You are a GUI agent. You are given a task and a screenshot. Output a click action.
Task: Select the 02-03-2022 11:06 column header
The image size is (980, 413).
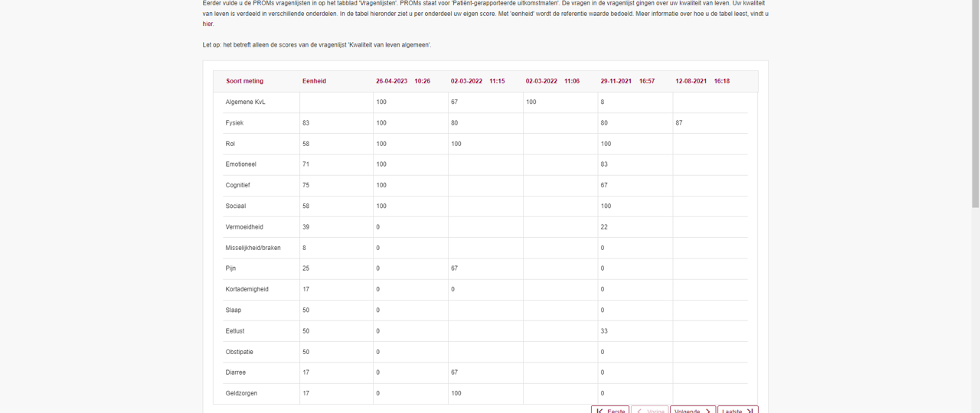[x=552, y=81]
